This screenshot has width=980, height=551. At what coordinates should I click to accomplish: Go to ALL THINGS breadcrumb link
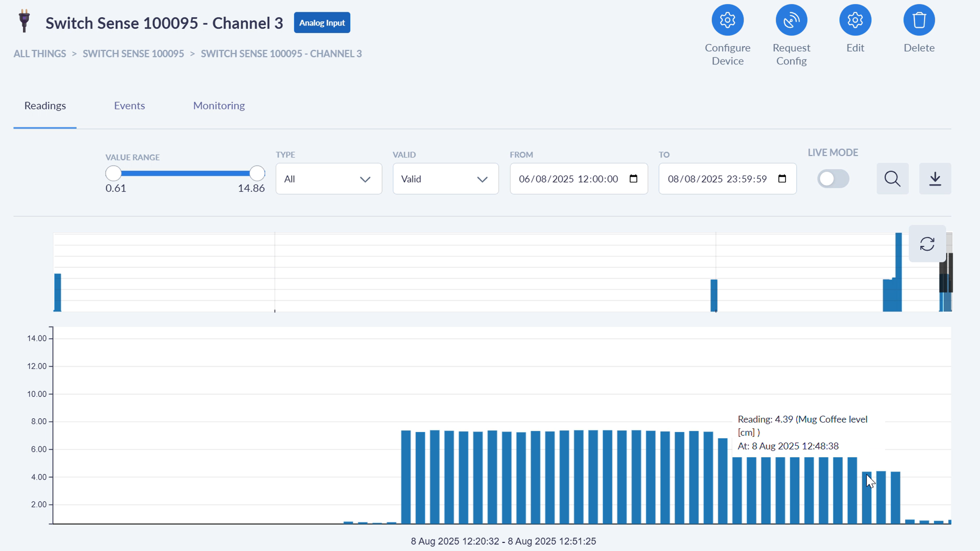(40, 54)
